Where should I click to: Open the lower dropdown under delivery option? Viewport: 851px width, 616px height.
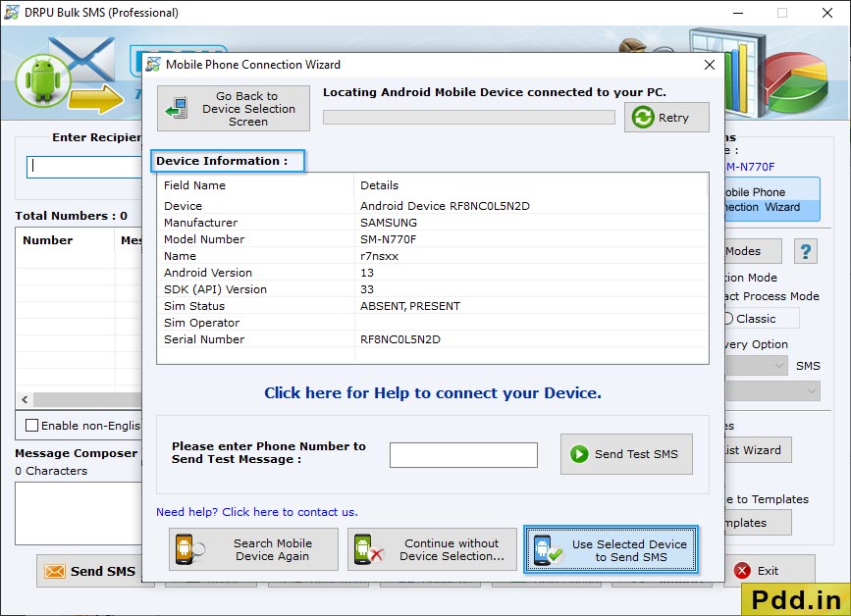772,390
